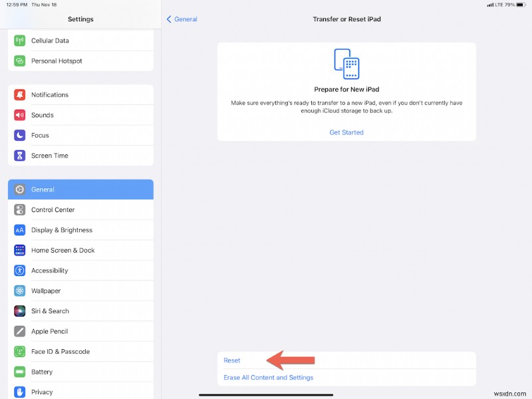Image resolution: width=532 pixels, height=399 pixels.
Task: Click the Personal Hotspot icon
Action: [19, 61]
